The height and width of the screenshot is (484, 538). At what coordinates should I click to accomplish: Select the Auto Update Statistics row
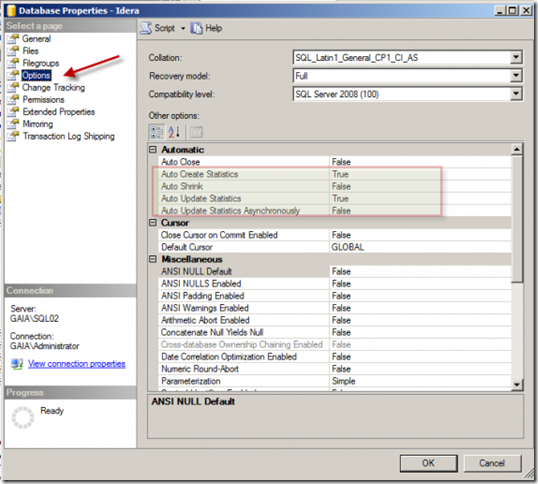pyautogui.click(x=335, y=198)
